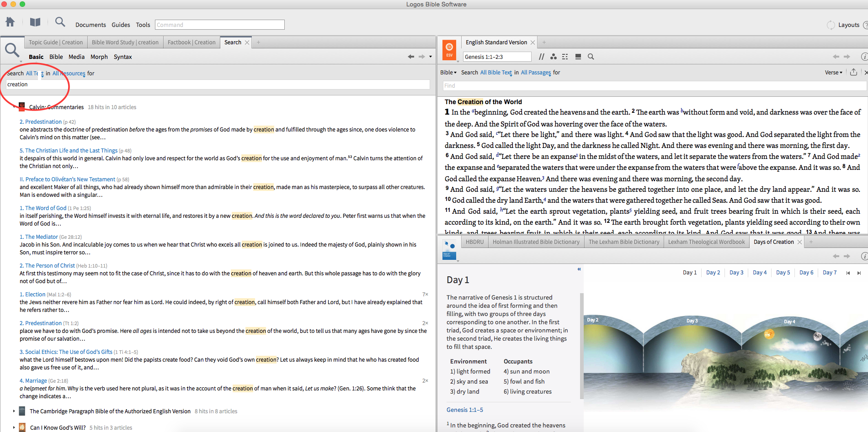This screenshot has width=868, height=432.
Task: Open the Library book icon
Action: (x=35, y=22)
